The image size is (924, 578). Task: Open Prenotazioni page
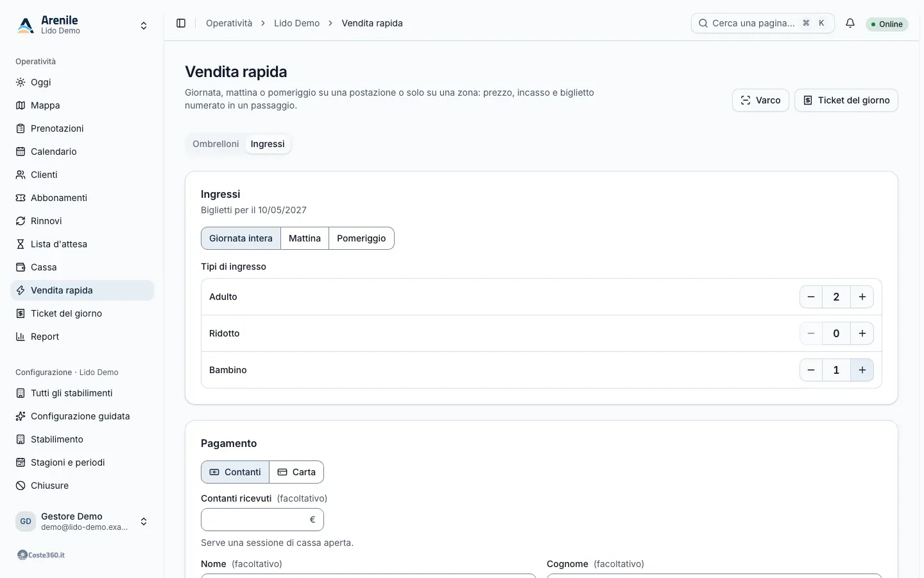(82, 128)
